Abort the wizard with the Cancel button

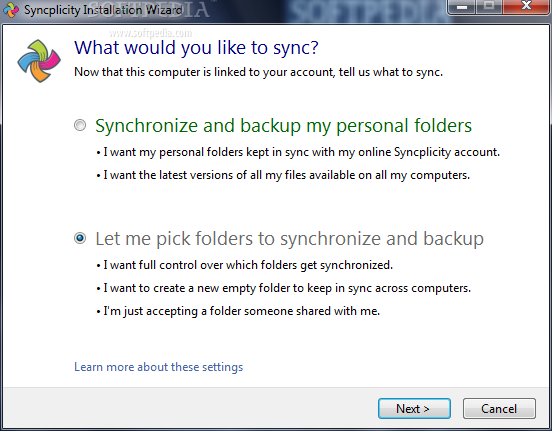[x=499, y=408]
